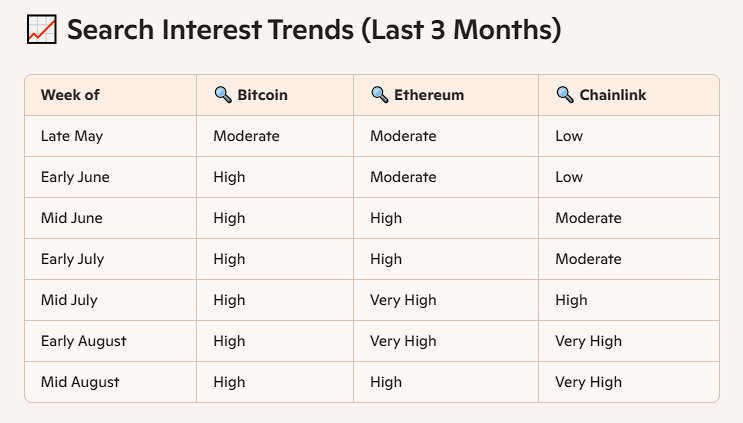
Task: Click the Early July row label
Action: pos(72,259)
